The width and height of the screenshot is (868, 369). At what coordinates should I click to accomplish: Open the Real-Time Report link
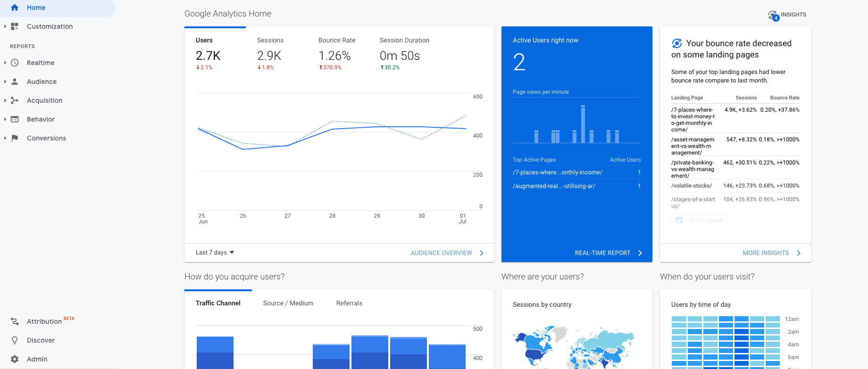(602, 253)
